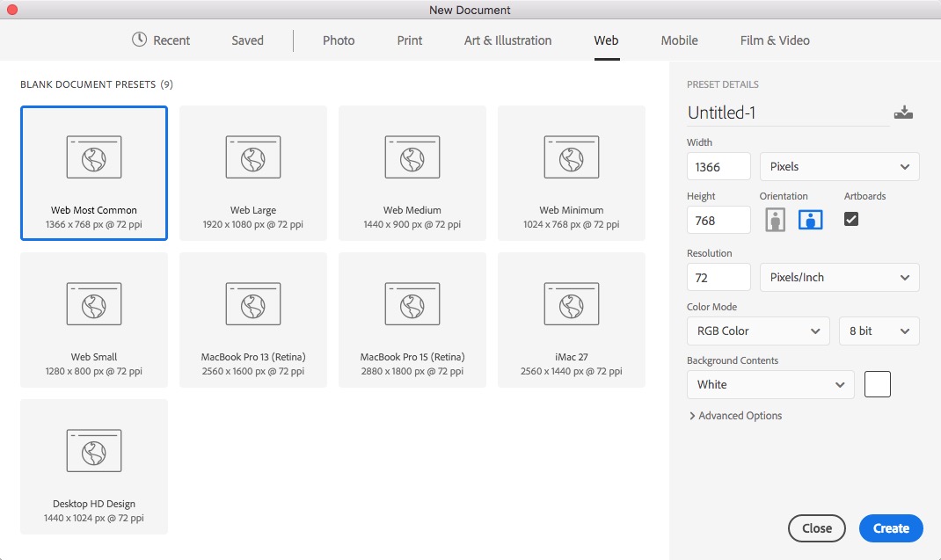Click the save document preset icon
Image resolution: width=941 pixels, height=560 pixels.
tap(903, 113)
